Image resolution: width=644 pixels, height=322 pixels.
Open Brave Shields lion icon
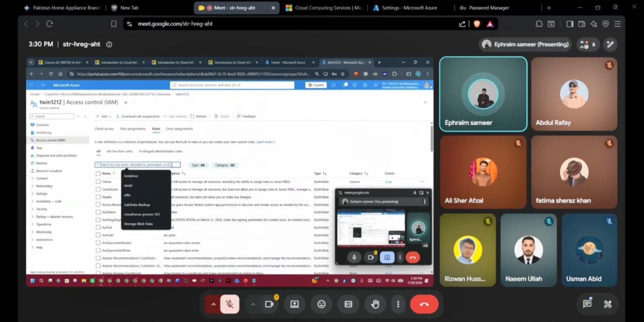tap(477, 24)
